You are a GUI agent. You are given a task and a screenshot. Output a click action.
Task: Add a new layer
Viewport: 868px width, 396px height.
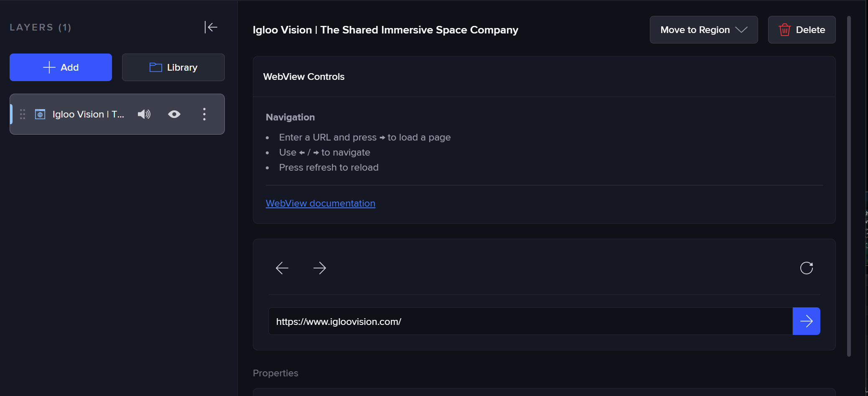(x=61, y=67)
